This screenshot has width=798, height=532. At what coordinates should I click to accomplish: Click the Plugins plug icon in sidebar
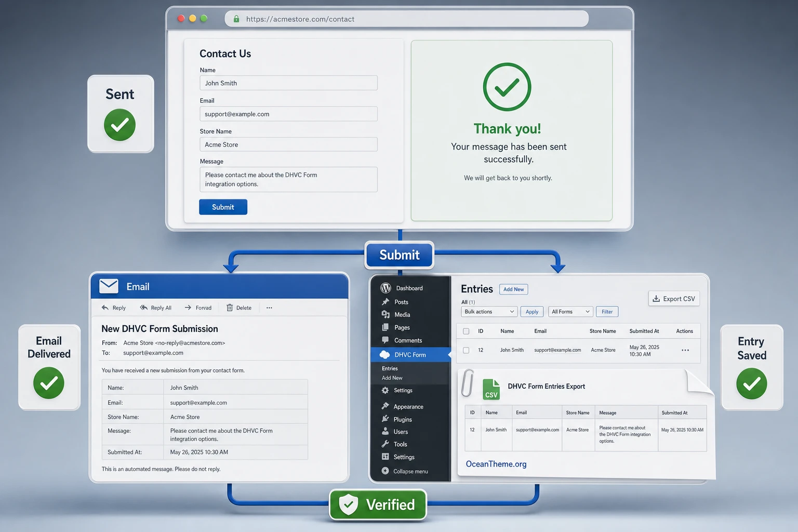point(385,419)
